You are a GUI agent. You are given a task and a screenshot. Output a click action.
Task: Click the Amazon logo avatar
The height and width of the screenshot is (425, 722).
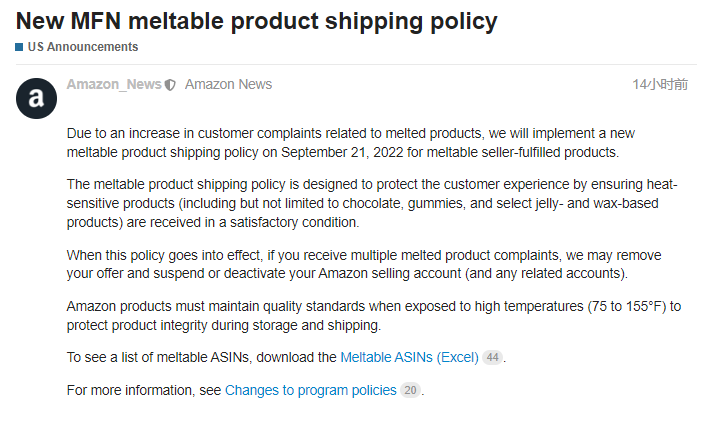click(x=36, y=97)
